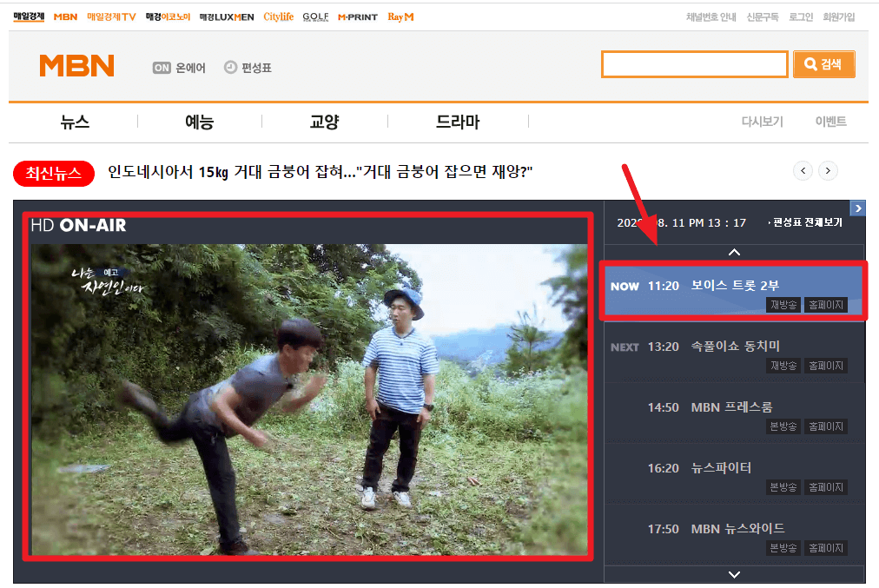Open 로그인 link
This screenshot has width=879, height=588.
tap(801, 17)
